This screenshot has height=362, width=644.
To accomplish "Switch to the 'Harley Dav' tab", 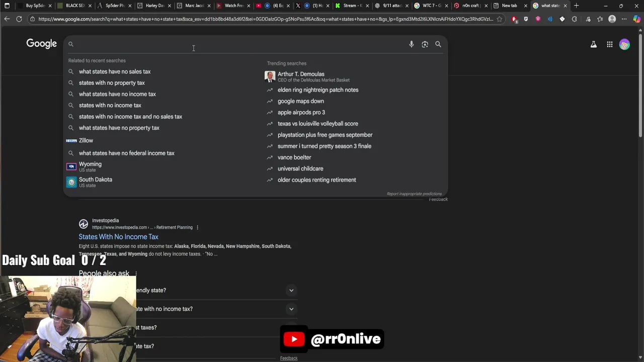I will (x=153, y=6).
